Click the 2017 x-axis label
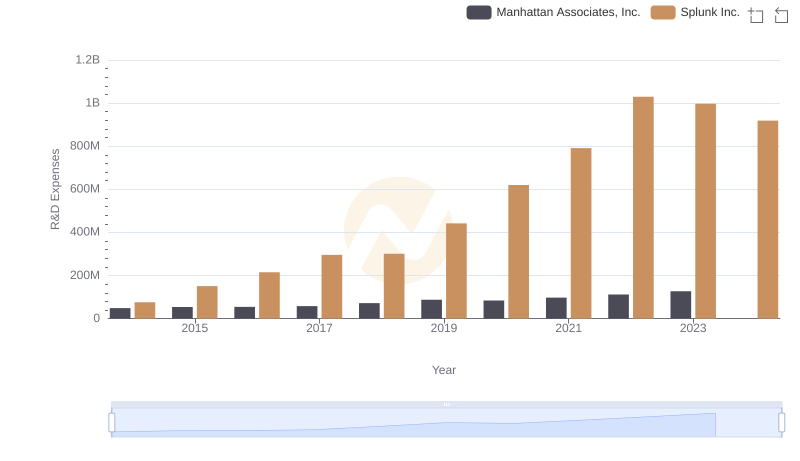 (x=319, y=328)
